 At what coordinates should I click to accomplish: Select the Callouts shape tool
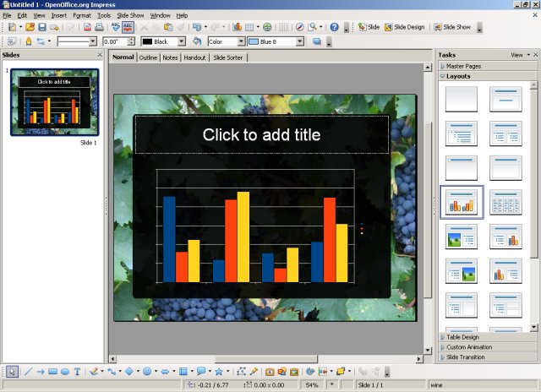tap(201, 372)
